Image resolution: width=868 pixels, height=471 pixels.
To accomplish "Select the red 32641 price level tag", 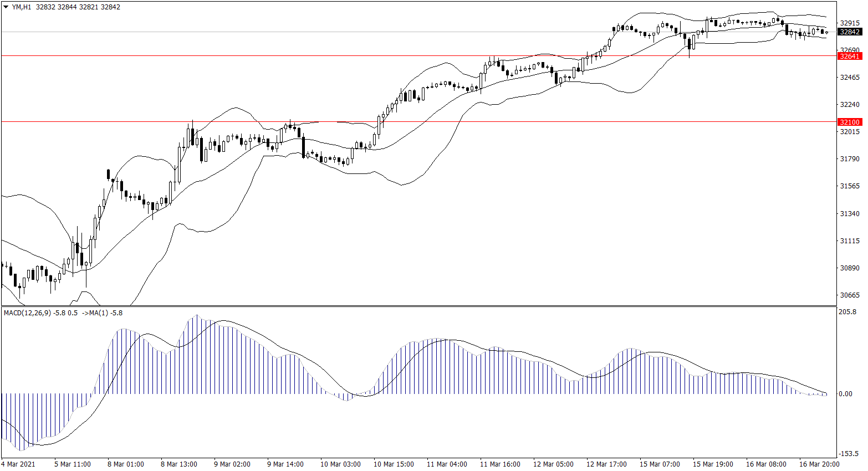I will [x=850, y=56].
